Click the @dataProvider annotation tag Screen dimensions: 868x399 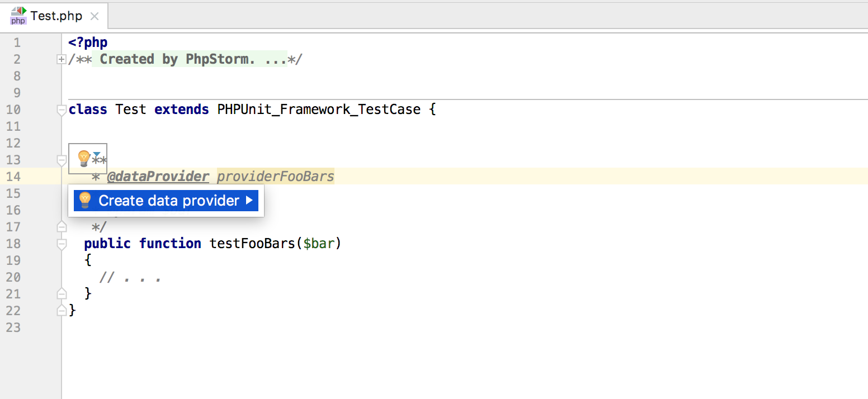coord(158,177)
